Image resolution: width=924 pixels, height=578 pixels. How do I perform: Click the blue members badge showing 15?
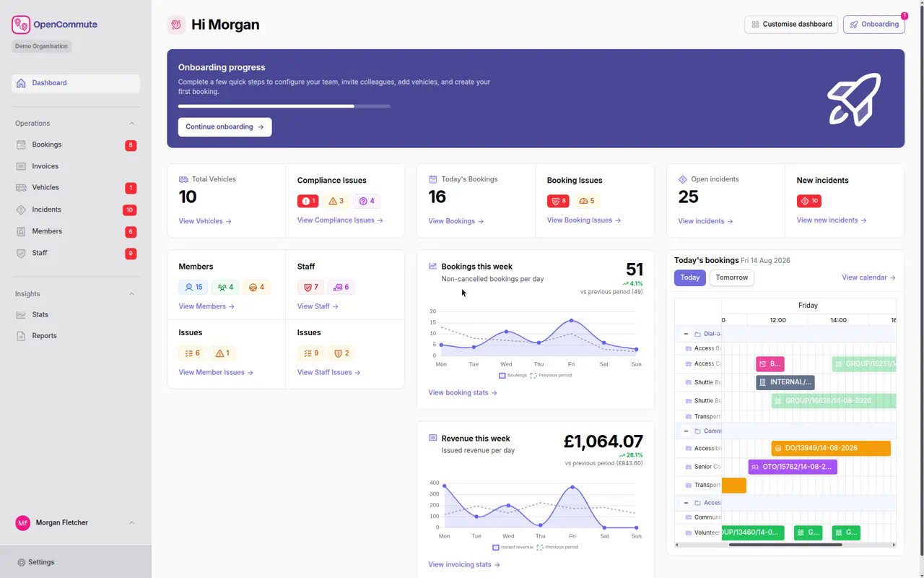click(x=193, y=287)
